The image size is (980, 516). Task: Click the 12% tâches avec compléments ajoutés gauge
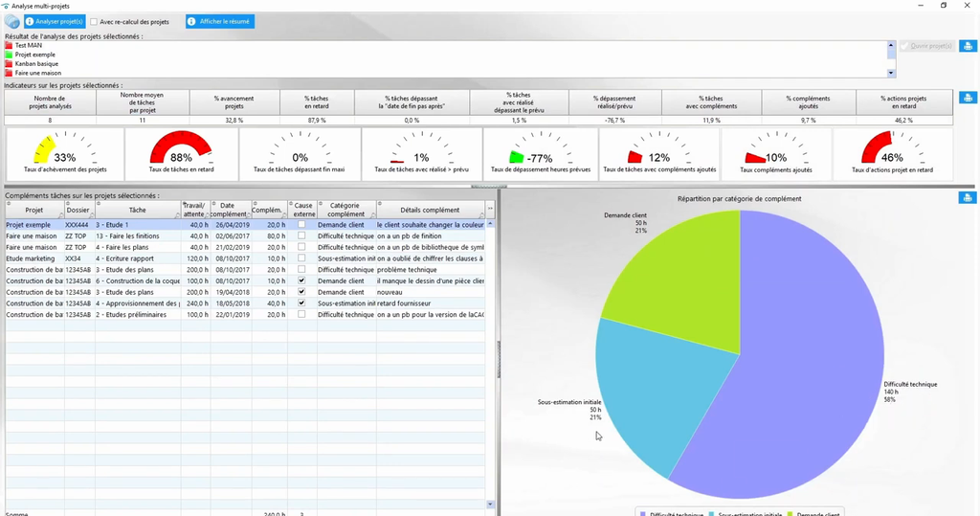pos(659,154)
